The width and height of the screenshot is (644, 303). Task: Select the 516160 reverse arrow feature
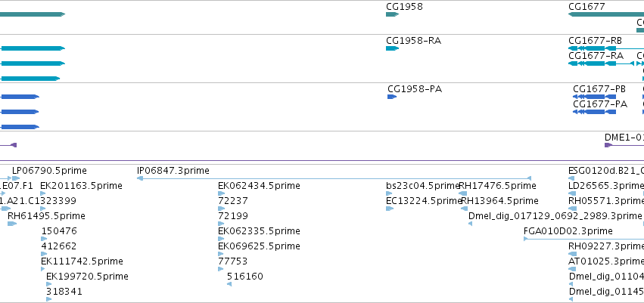pos(229,284)
